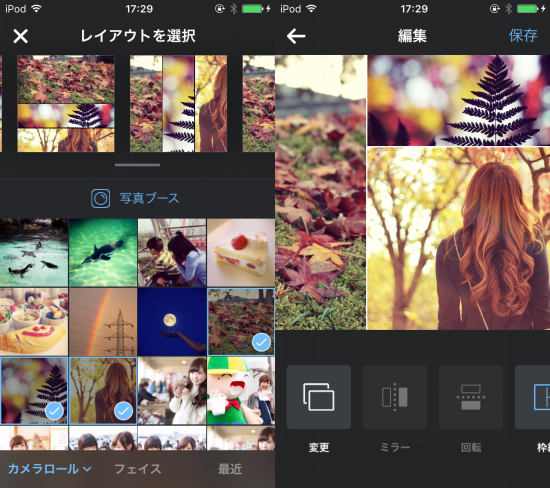
Task: Go back using the arrow in 編集 header
Action: pyautogui.click(x=296, y=36)
